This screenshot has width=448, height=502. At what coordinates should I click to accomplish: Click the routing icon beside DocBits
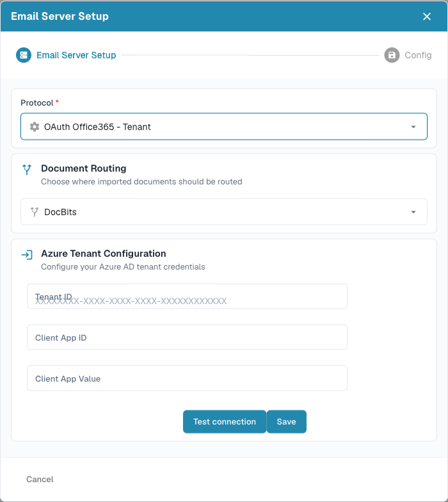tap(35, 212)
